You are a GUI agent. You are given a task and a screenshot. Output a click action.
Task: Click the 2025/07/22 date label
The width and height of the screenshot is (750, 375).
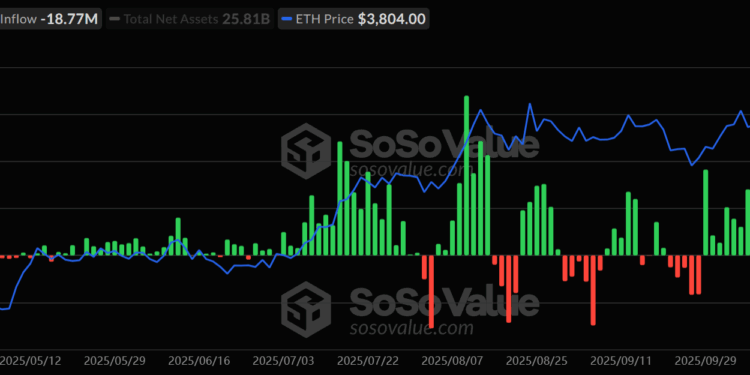(x=368, y=361)
